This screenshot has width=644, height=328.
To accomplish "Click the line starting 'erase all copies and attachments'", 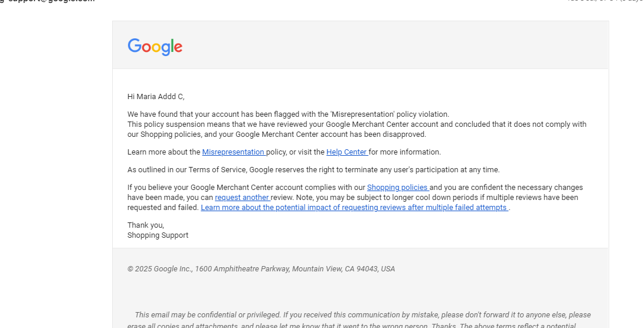I will click(x=351, y=326).
